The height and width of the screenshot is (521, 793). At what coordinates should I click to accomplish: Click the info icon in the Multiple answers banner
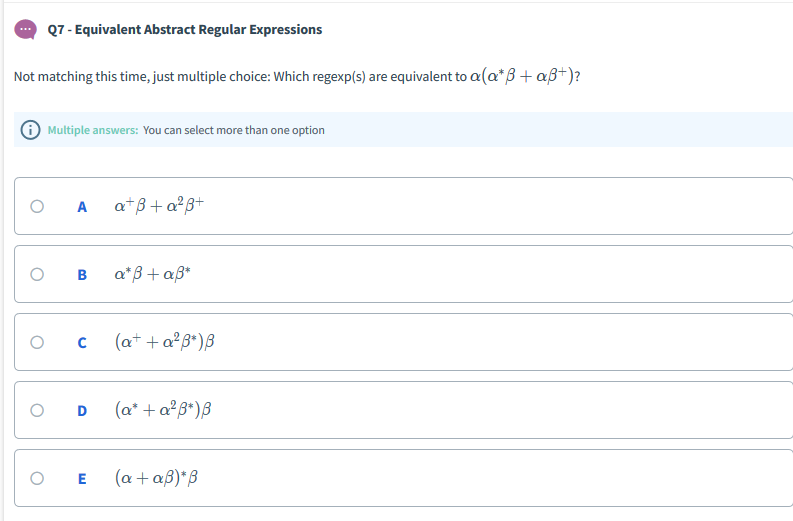[31, 130]
